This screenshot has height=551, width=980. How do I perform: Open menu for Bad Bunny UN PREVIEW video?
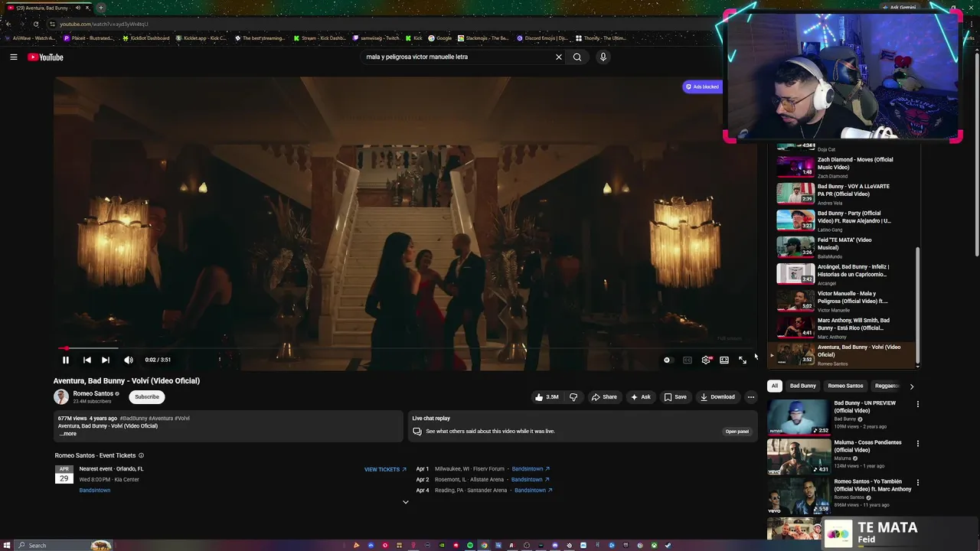[x=918, y=404]
